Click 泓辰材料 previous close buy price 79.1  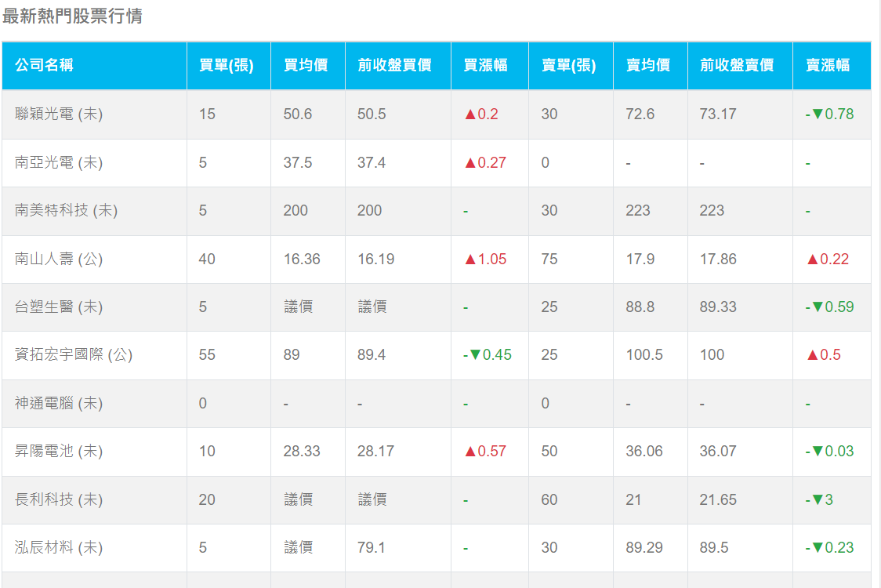(372, 547)
